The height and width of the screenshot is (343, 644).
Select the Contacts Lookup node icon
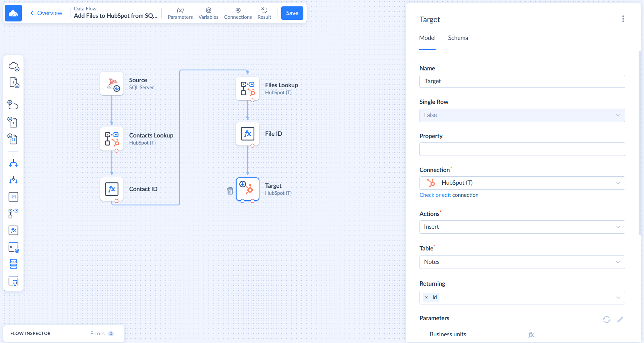click(x=112, y=139)
